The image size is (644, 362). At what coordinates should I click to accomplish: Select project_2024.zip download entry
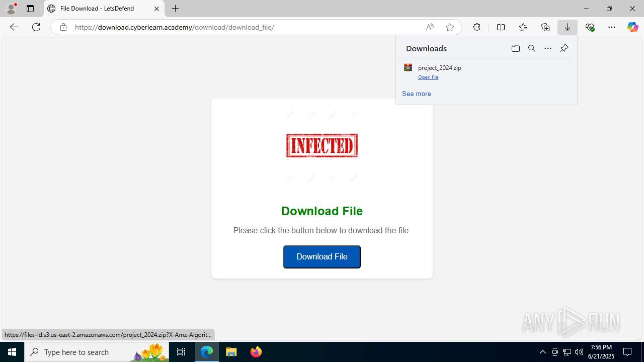click(486, 72)
